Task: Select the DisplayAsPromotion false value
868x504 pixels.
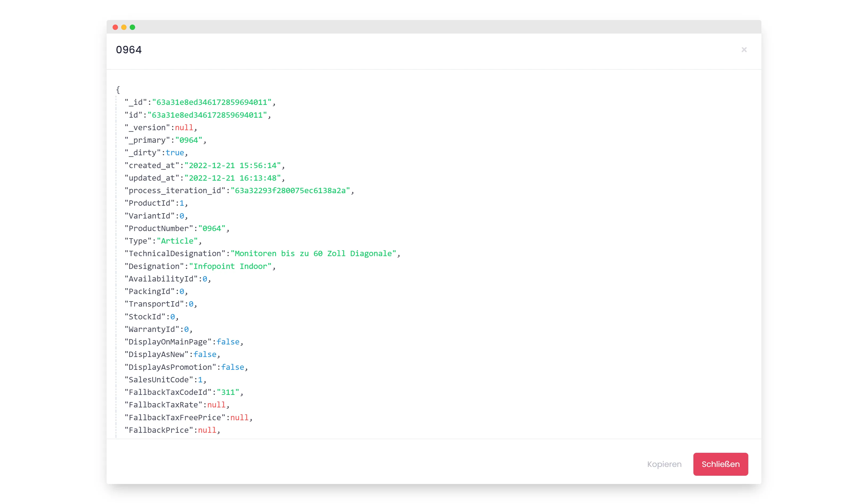Action: pyautogui.click(x=232, y=367)
